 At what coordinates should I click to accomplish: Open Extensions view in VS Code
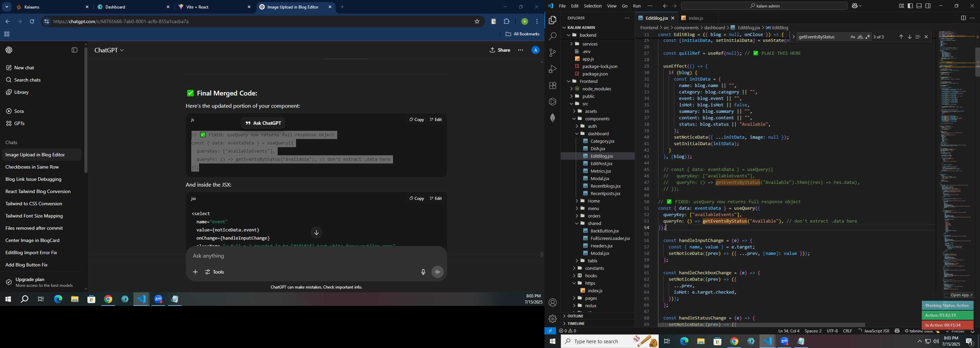tap(552, 86)
